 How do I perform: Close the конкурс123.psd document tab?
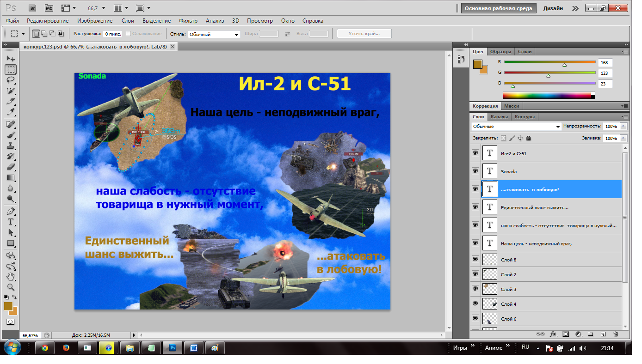(x=173, y=47)
